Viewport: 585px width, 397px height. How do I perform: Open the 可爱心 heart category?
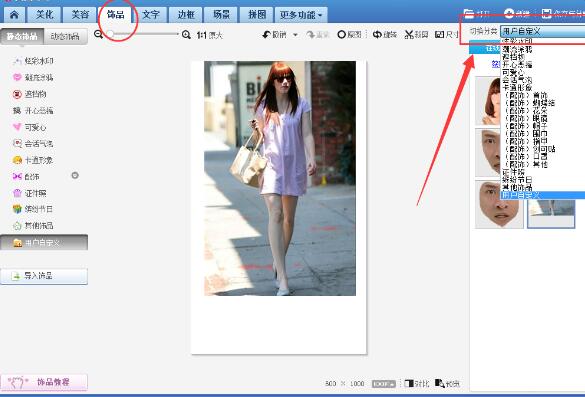(x=35, y=127)
